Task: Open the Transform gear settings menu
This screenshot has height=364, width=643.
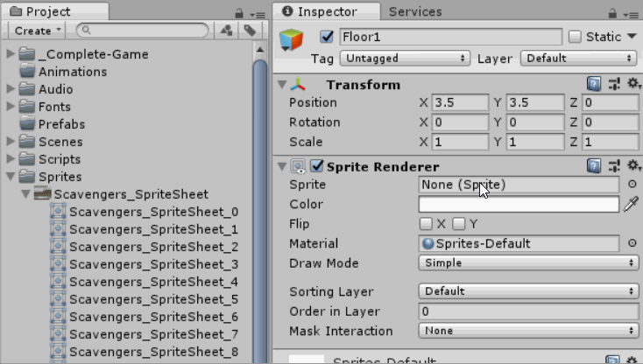Action: 633,83
